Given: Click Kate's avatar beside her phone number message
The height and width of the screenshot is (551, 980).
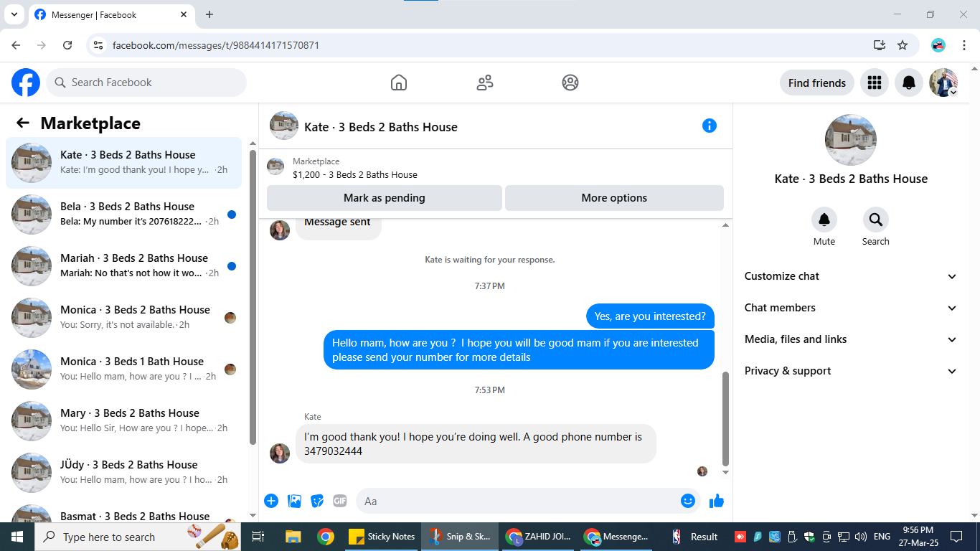Looking at the screenshot, I should click(280, 453).
